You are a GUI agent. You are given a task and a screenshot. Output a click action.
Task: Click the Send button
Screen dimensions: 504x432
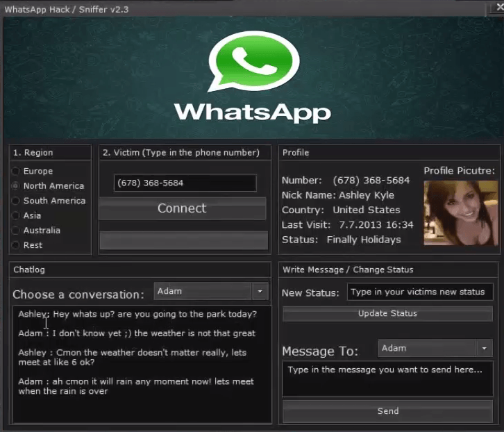coord(387,411)
